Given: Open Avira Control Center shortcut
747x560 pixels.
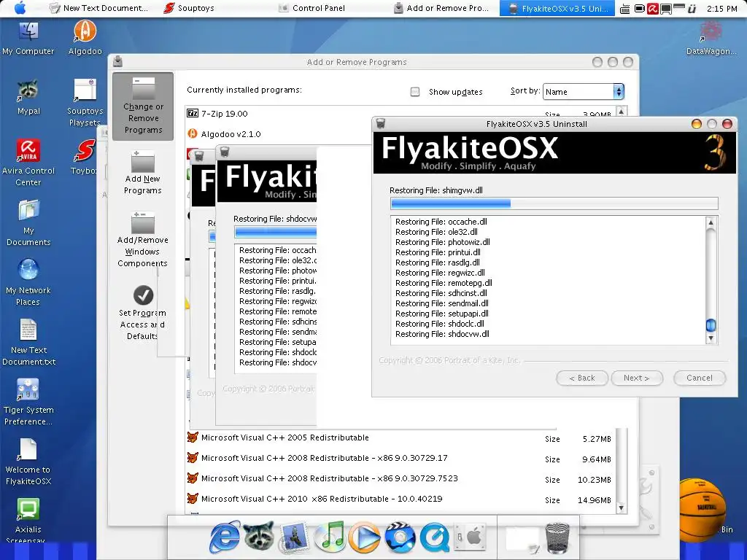Looking at the screenshot, I should click(28, 163).
